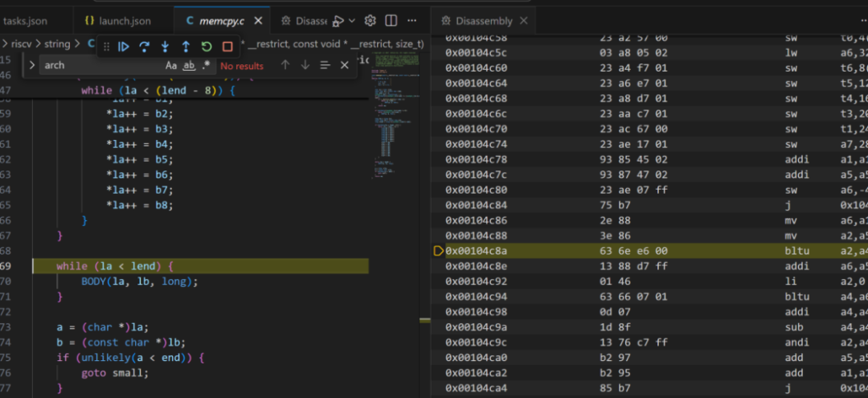Click the 'No results' label in find widget
This screenshot has height=398, width=868.
[x=242, y=66]
